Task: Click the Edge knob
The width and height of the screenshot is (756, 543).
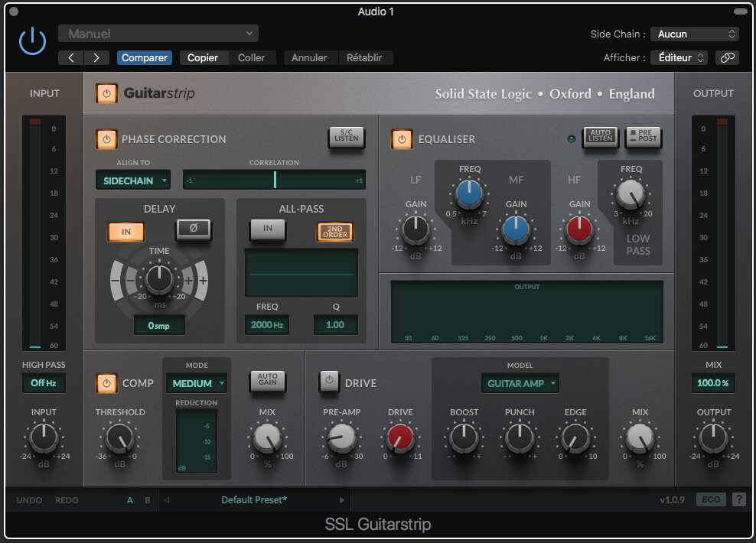Action: (x=575, y=437)
